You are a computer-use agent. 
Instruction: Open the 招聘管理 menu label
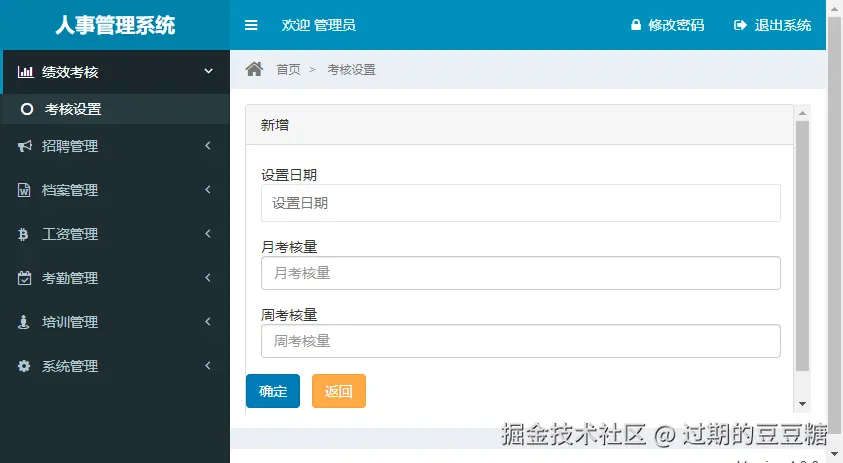tap(70, 146)
